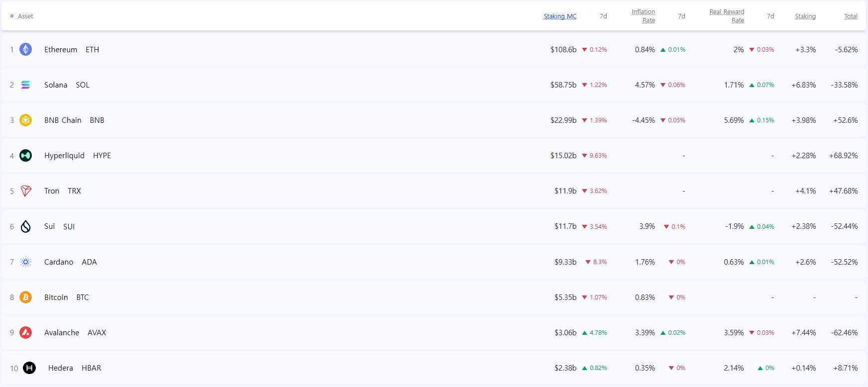
Task: Click the Tron logo icon
Action: click(x=25, y=191)
